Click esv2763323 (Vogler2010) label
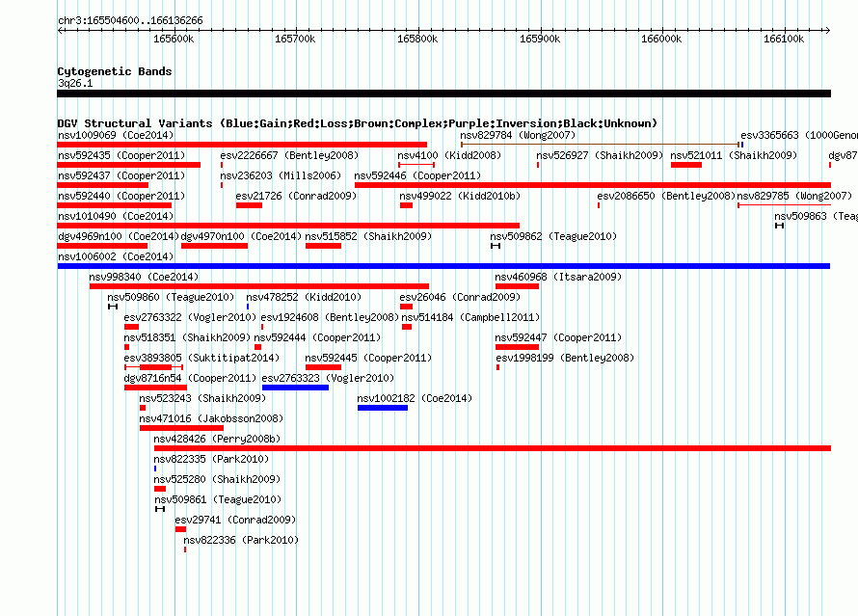 (328, 378)
